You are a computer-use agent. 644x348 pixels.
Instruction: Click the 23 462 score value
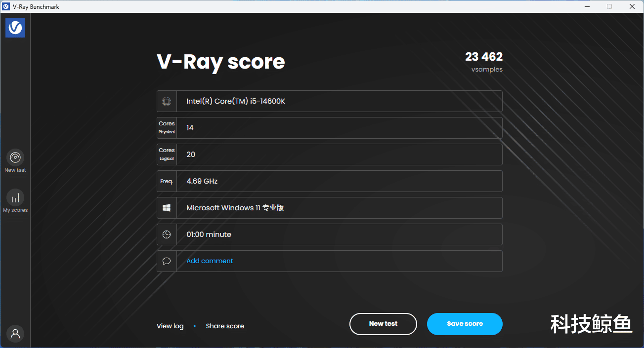484,57
